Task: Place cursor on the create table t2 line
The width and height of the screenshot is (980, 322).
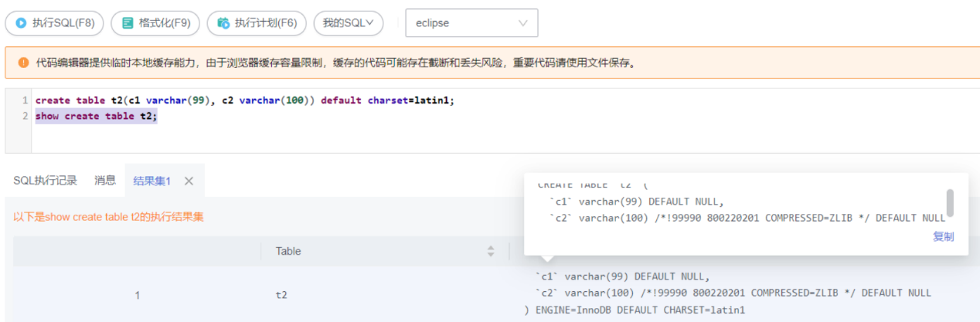Action: pyautogui.click(x=232, y=100)
